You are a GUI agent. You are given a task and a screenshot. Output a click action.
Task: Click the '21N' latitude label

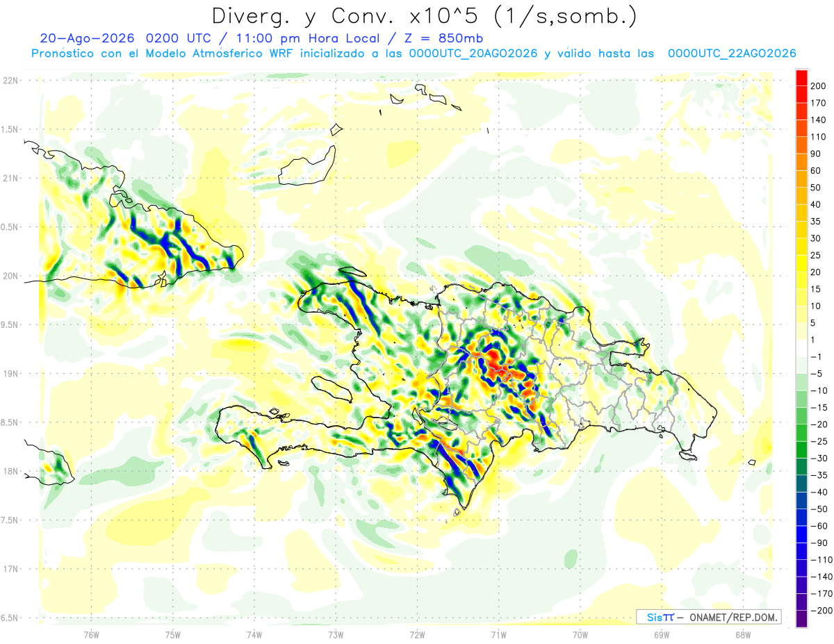[x=10, y=178]
